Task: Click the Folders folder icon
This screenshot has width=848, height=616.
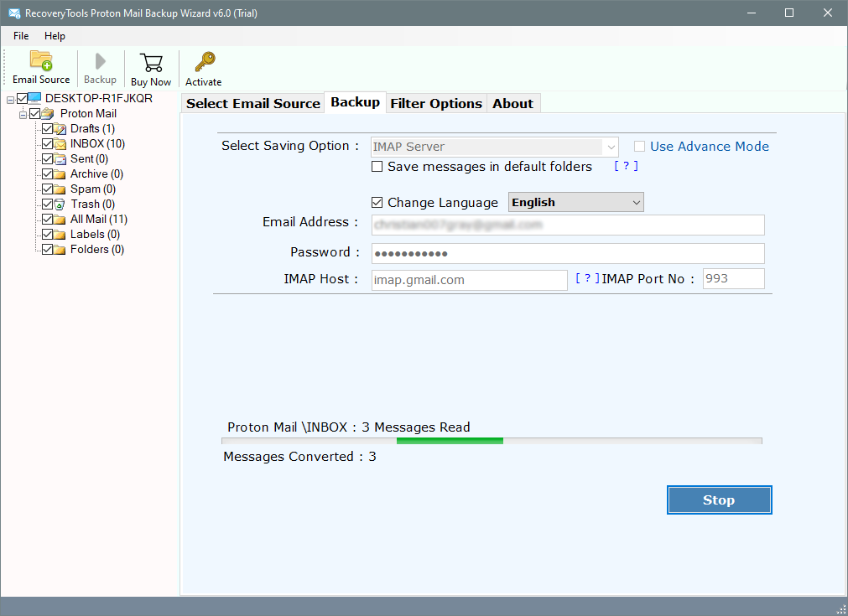Action: [x=60, y=250]
